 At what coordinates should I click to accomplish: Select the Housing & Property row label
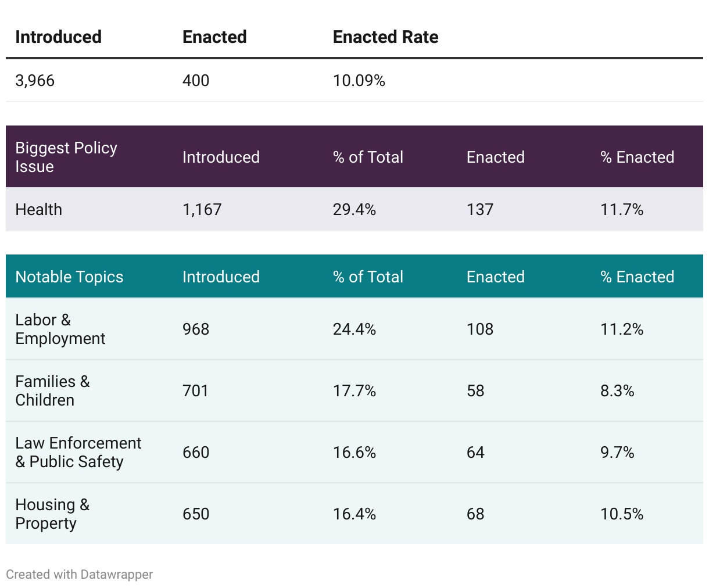point(52,514)
